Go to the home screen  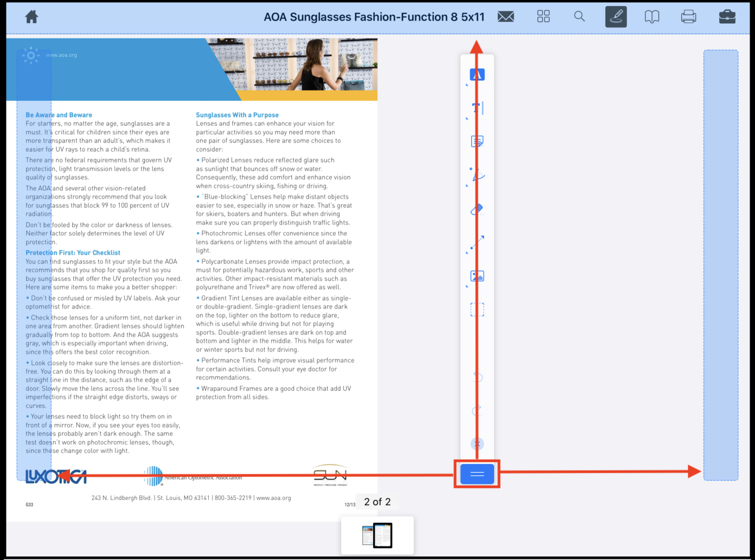point(31,16)
